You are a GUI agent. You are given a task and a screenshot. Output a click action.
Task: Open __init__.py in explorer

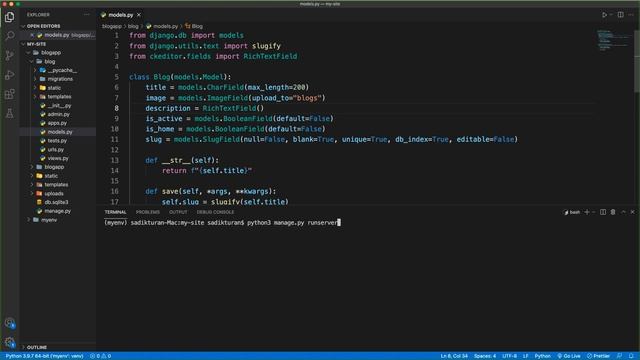tap(59, 106)
